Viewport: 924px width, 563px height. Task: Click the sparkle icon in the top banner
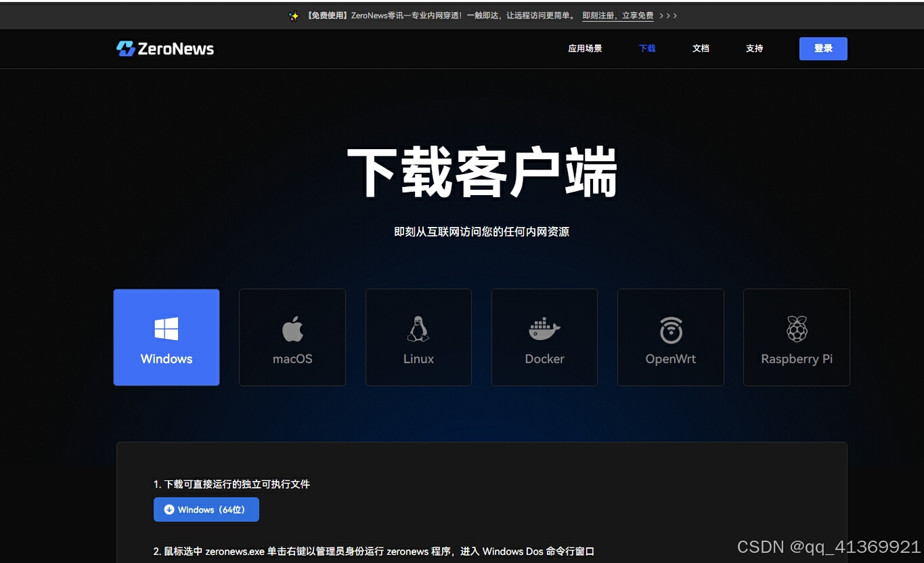coord(294,16)
